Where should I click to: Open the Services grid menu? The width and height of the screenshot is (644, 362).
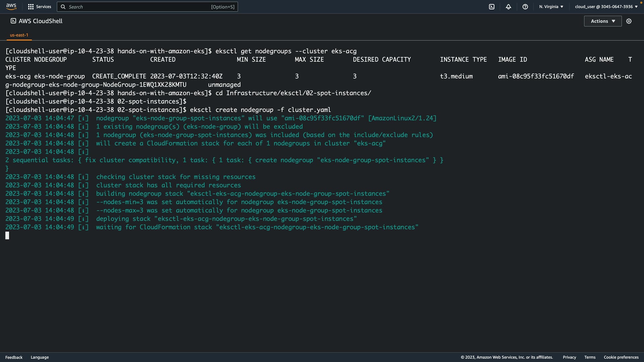[x=31, y=7]
